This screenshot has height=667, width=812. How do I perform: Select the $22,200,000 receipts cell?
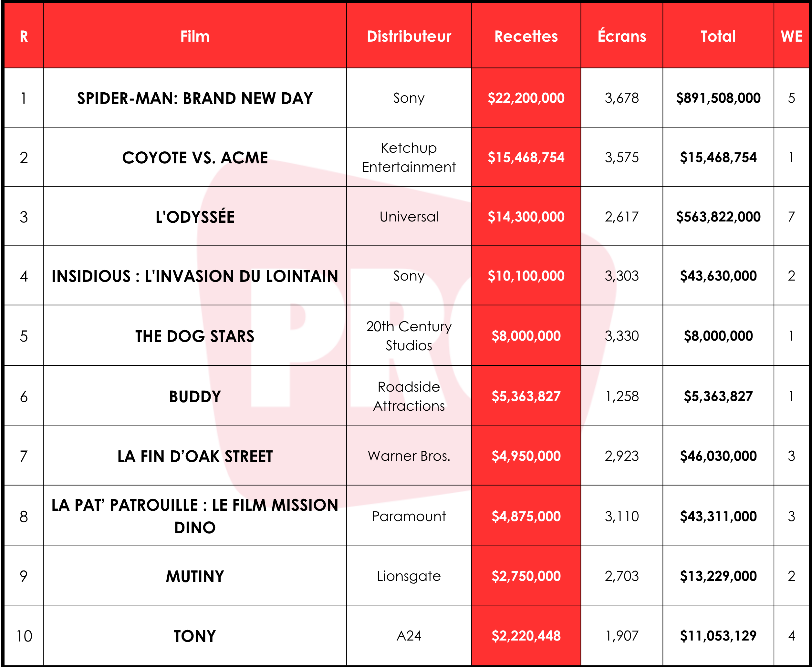(x=526, y=98)
